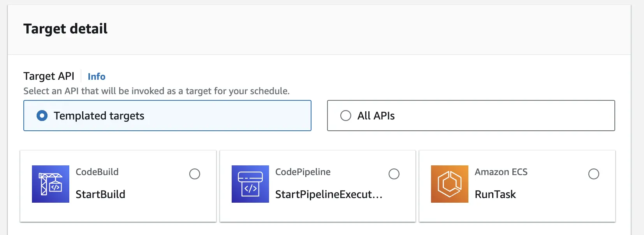Viewport: 644px width, 235px height.
Task: Click the CodeBuild crane icon
Action: click(51, 184)
